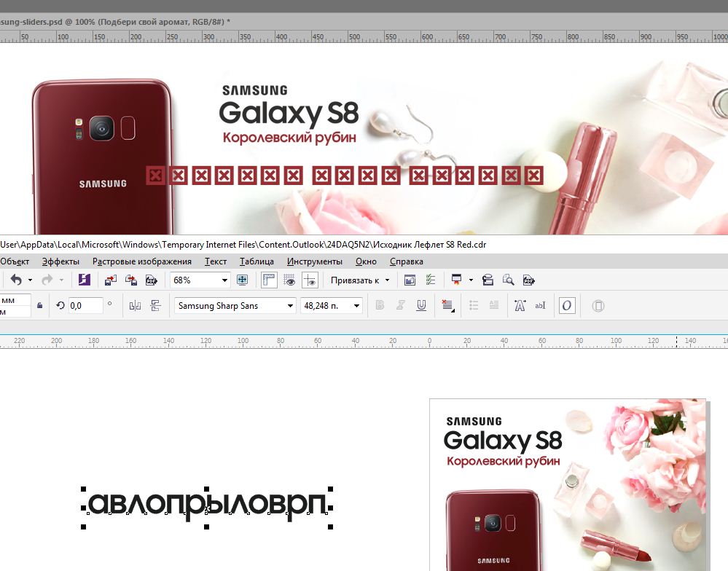Toggle underline formatting
Viewport: 728px width, 571px height.
click(x=421, y=305)
